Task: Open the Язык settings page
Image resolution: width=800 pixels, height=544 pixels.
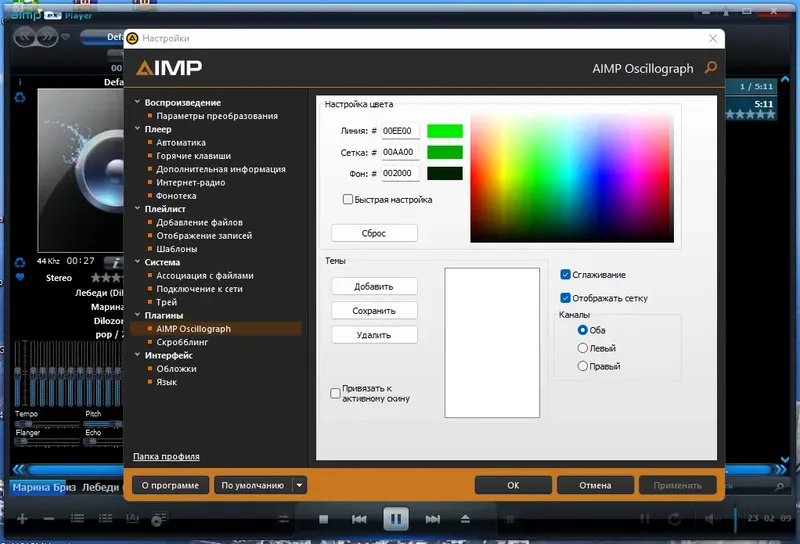Action: pos(166,382)
